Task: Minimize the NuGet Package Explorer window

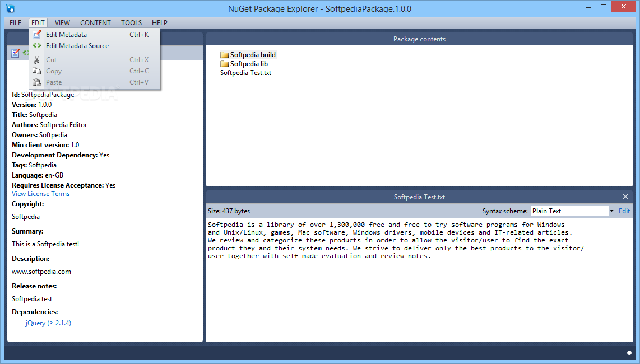Action: tap(588, 7)
